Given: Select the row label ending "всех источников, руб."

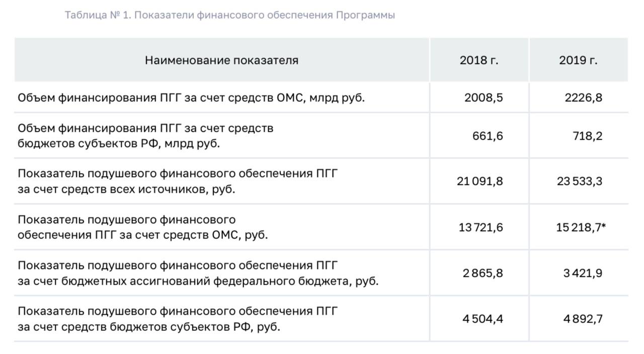Looking at the screenshot, I should coord(178,182).
